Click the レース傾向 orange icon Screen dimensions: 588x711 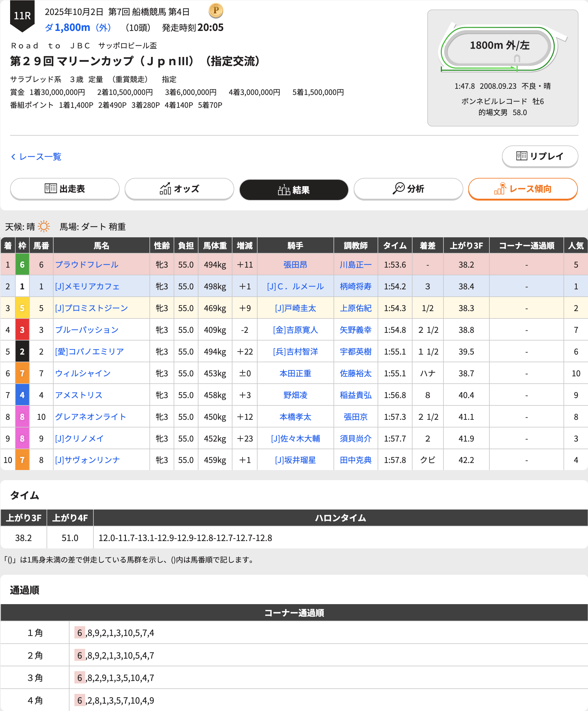click(500, 188)
